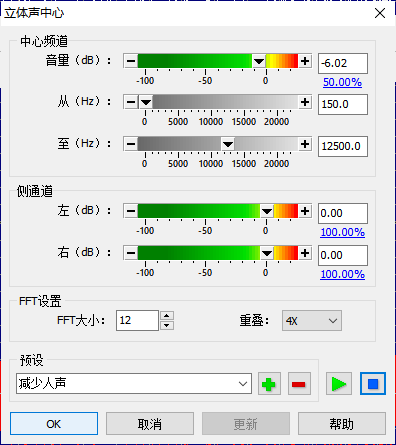Open the 预设 减少人声 dropdown
Viewport: 396px width, 445px height.
coord(134,384)
